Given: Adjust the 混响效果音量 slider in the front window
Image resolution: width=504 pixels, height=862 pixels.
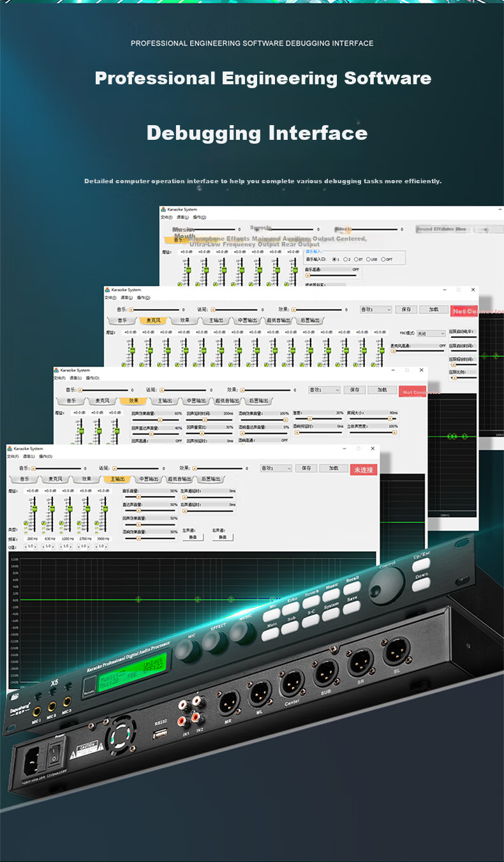Looking at the screenshot, I should coord(150,538).
